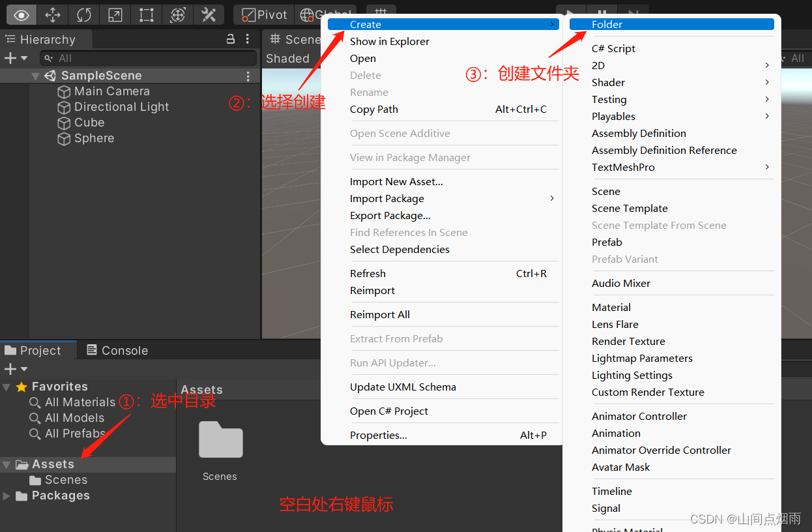Image resolution: width=812 pixels, height=532 pixels.
Task: Select the Assets folder in tree
Action: [x=53, y=464]
